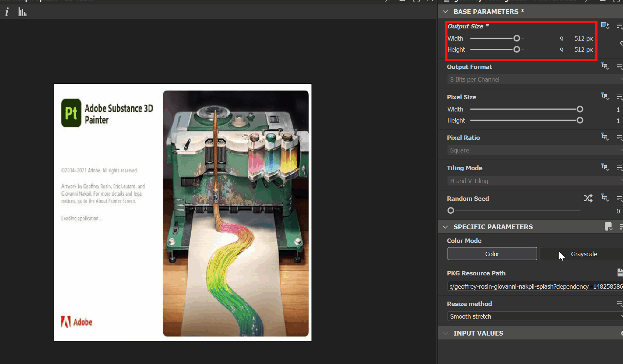Open the Output Format dropdown

pyautogui.click(x=535, y=79)
